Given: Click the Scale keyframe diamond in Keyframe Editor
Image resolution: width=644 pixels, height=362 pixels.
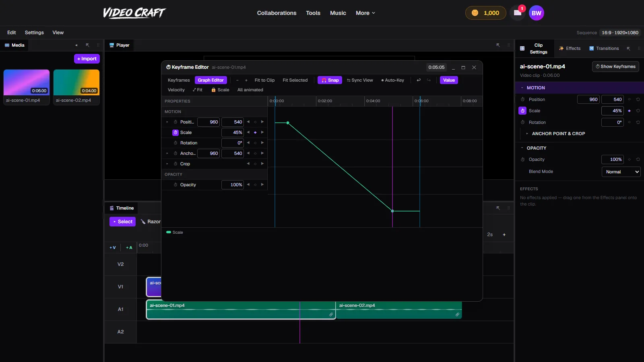Looking at the screenshot, I should coord(255,132).
